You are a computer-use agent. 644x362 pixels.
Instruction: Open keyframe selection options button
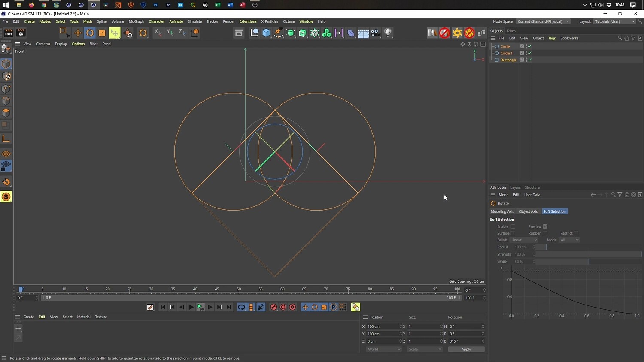pos(292,307)
